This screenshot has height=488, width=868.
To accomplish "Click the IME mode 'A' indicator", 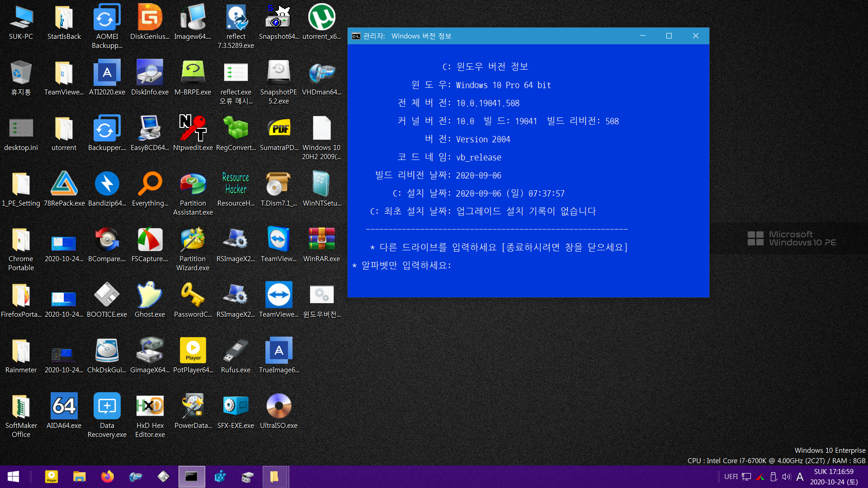I will pos(800,477).
